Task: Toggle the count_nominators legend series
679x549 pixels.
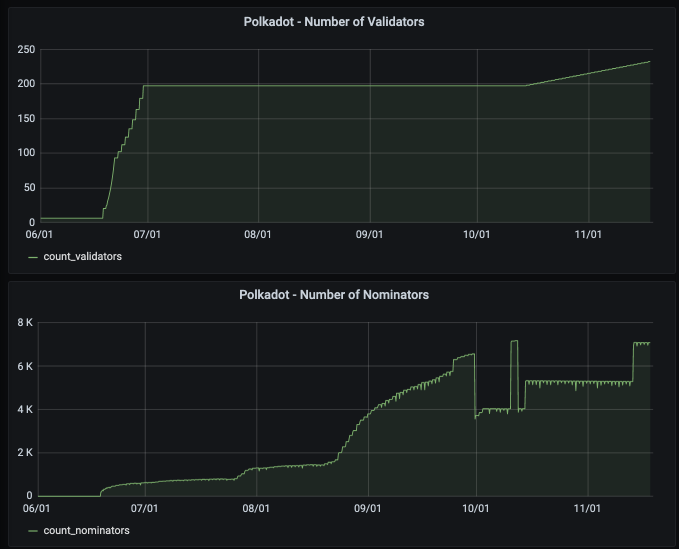Action: pos(86,530)
